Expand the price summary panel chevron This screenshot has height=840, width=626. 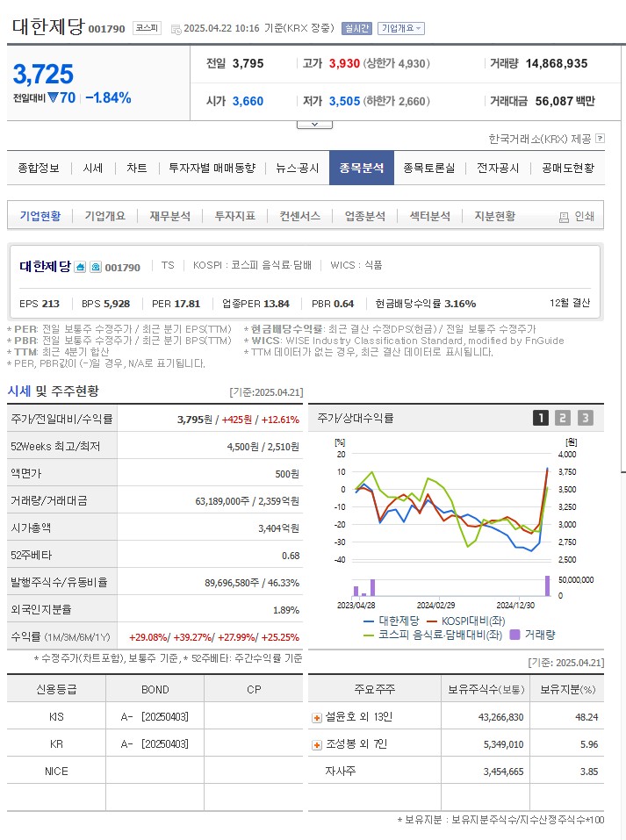coord(314,125)
